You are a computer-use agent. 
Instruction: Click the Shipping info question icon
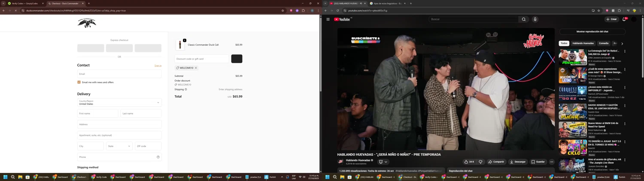click(186, 89)
